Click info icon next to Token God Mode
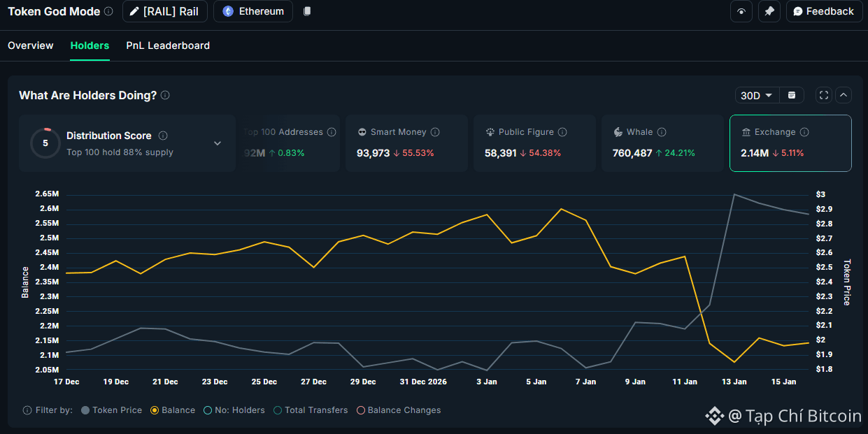This screenshot has width=868, height=434. pos(108,11)
